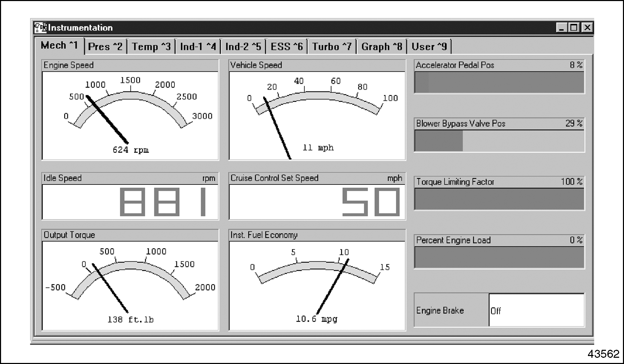Go to the Ind-2 ^5 tab

[243, 47]
